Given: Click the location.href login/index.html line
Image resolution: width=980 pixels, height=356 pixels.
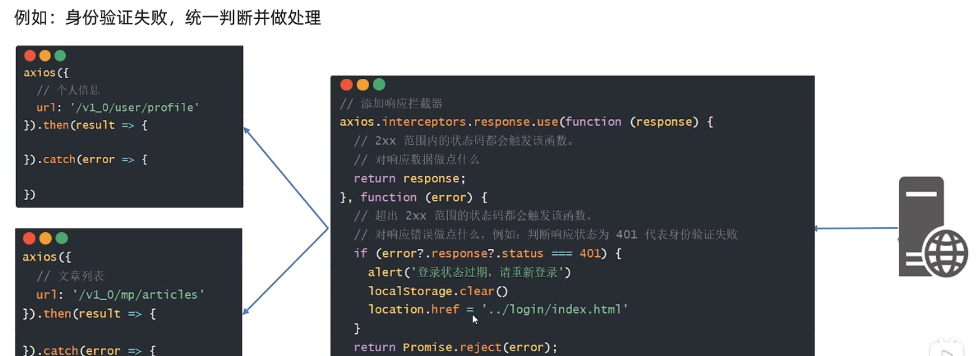Looking at the screenshot, I should pyautogui.click(x=498, y=309).
